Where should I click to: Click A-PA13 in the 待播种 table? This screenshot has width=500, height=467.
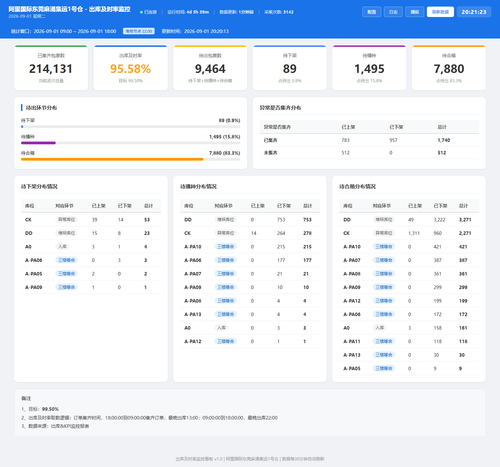pyautogui.click(x=193, y=314)
